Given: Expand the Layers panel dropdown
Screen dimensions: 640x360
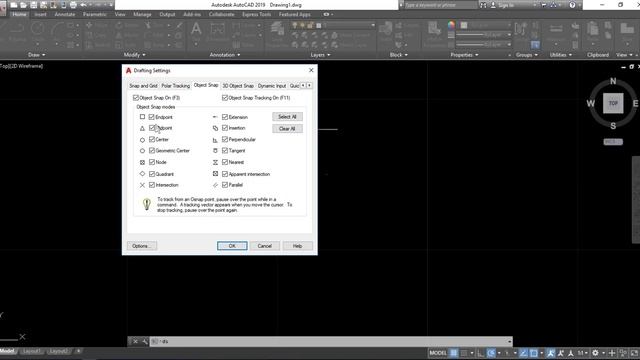Looking at the screenshot, I should tap(329, 55).
